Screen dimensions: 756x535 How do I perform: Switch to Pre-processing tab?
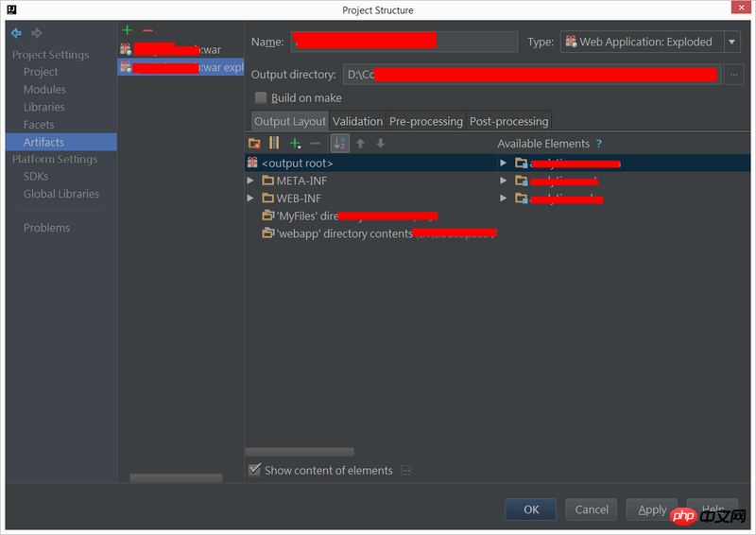426,121
